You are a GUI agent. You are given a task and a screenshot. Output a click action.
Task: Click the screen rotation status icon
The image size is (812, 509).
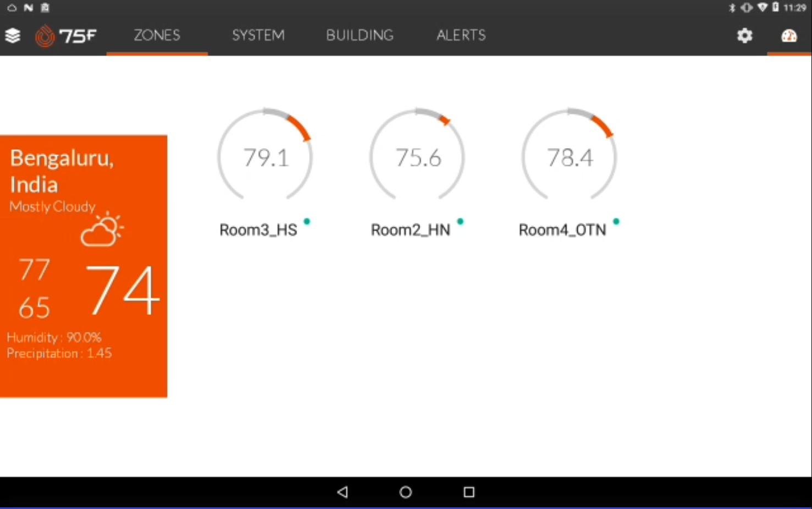click(747, 8)
